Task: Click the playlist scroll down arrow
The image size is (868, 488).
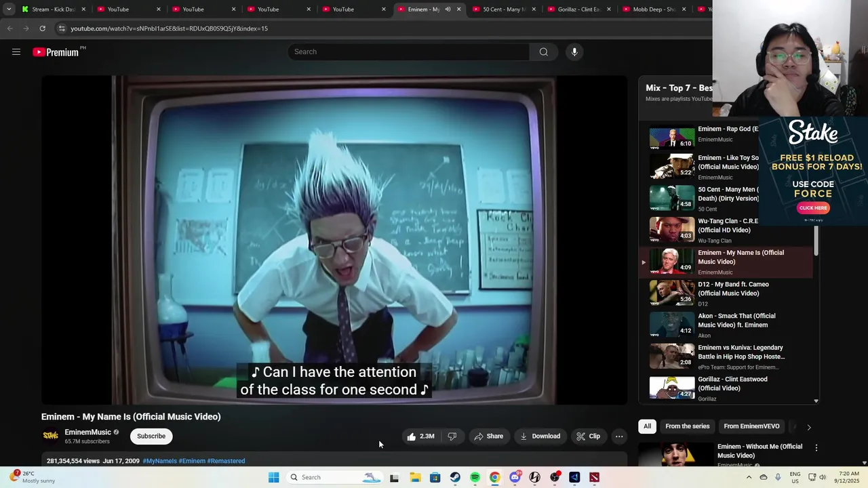Action: pos(816,401)
